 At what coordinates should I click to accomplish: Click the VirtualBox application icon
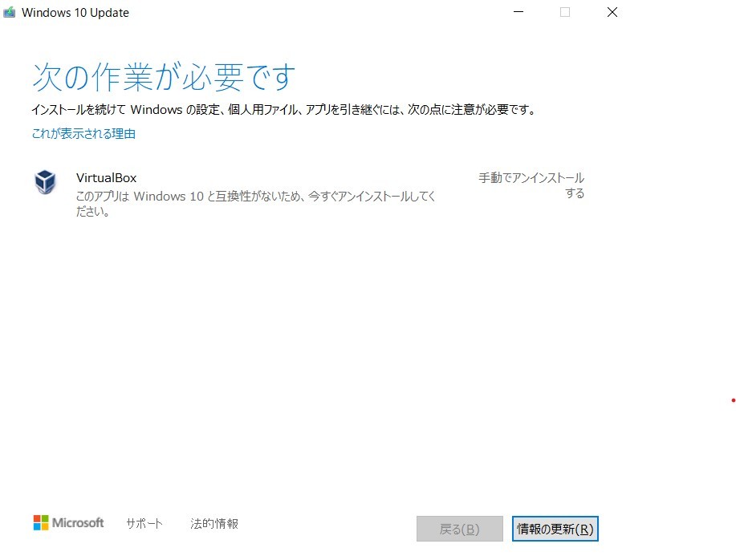tap(45, 182)
